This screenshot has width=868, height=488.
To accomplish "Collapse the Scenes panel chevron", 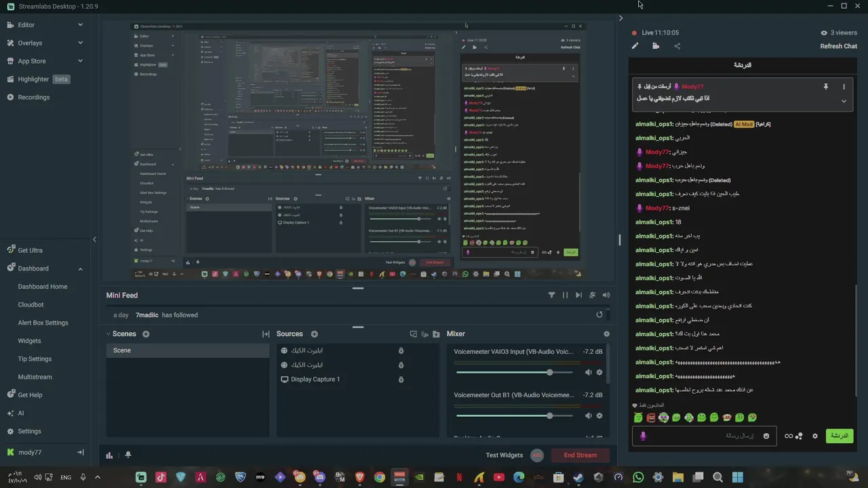I will pos(108,333).
